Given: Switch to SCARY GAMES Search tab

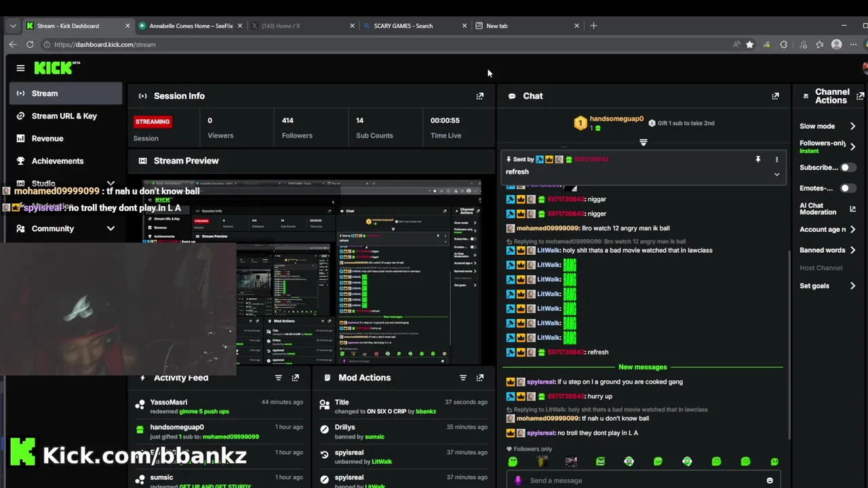Looking at the screenshot, I should 415,26.
